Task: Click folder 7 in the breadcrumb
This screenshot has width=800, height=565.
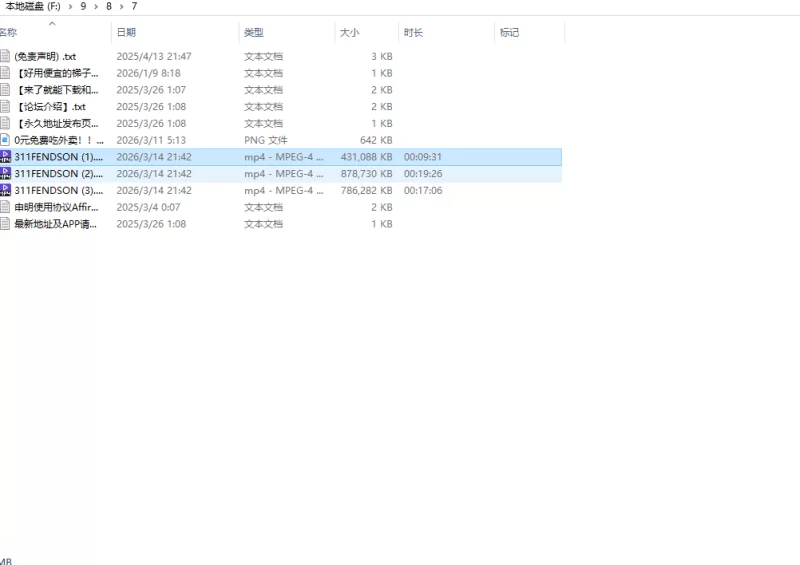Action: [134, 7]
